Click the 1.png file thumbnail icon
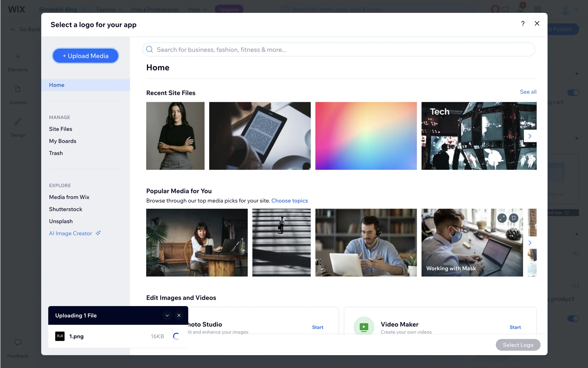This screenshot has height=368, width=588. click(x=60, y=336)
